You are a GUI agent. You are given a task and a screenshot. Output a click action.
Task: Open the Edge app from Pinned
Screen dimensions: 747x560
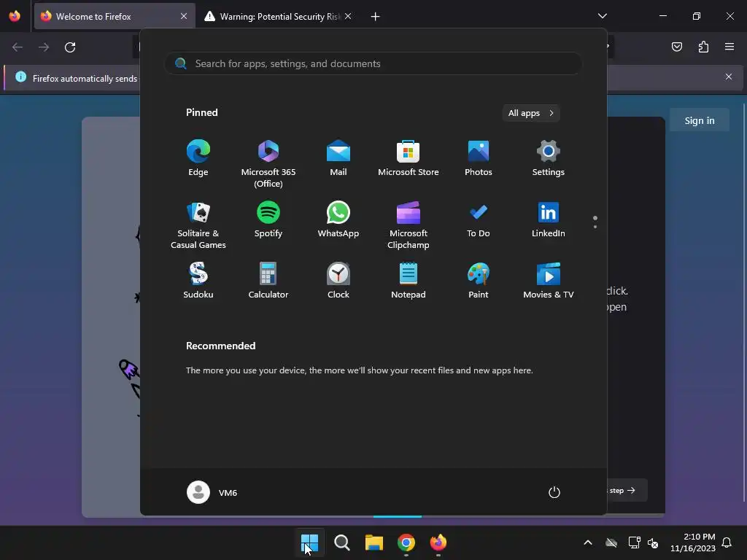[x=198, y=158]
